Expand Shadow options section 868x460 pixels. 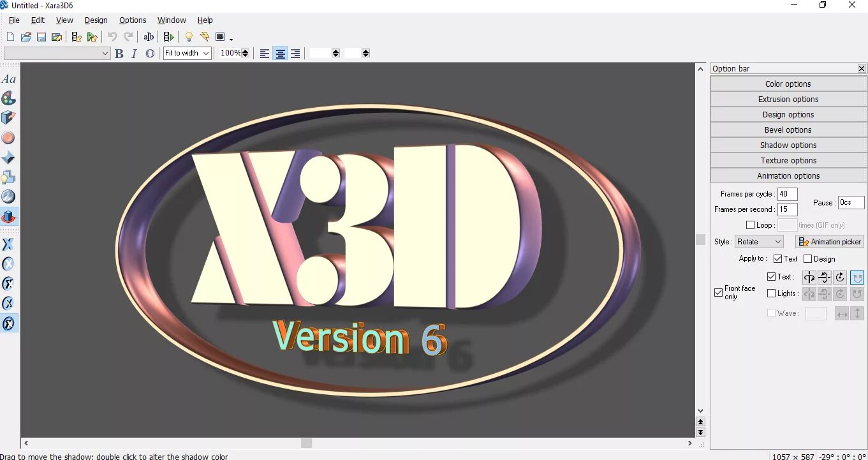tap(788, 145)
